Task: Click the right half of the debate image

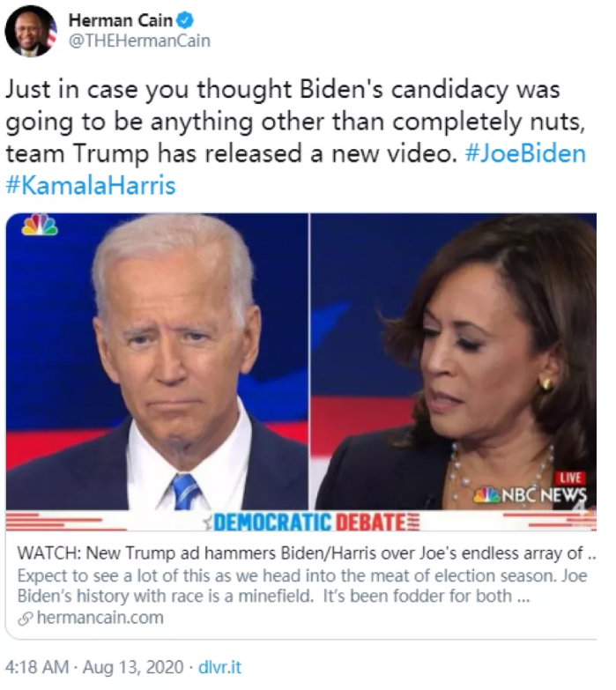Action: click(x=453, y=361)
